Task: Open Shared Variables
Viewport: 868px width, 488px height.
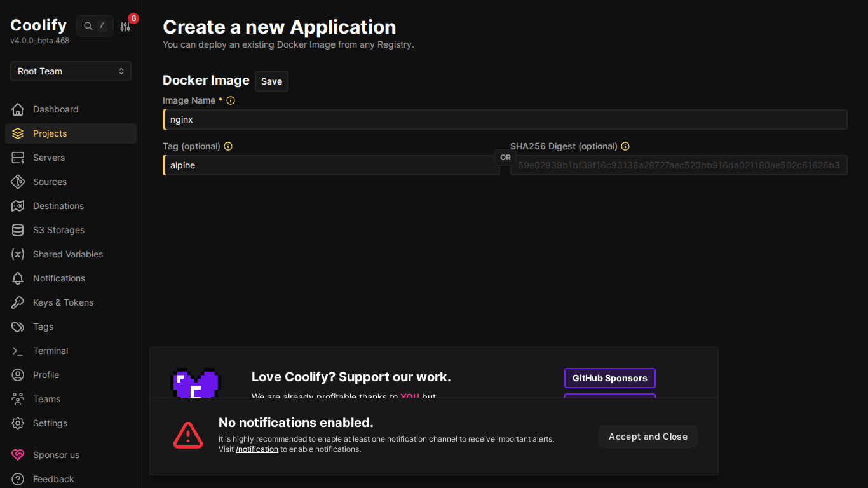Action: [x=68, y=254]
